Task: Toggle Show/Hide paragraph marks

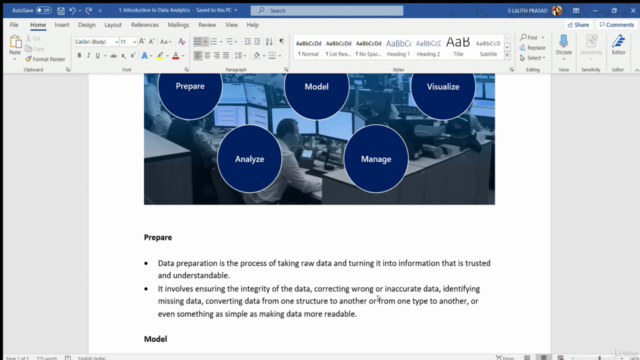Action: point(281,42)
